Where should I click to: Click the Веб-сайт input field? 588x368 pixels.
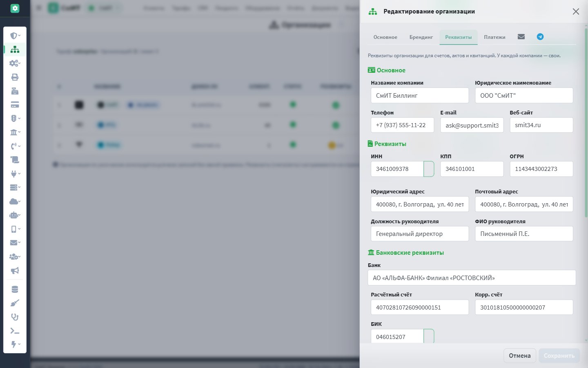(x=541, y=125)
